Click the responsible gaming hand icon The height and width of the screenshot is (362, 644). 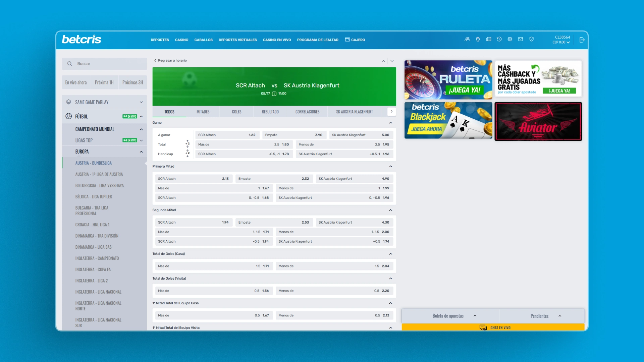click(478, 39)
